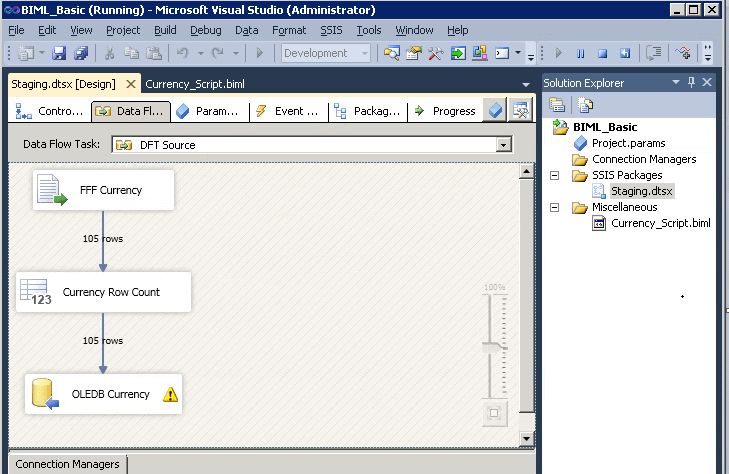This screenshot has width=729, height=474.
Task: Select Currency_Script.biml in Solution Explorer
Action: point(661,223)
